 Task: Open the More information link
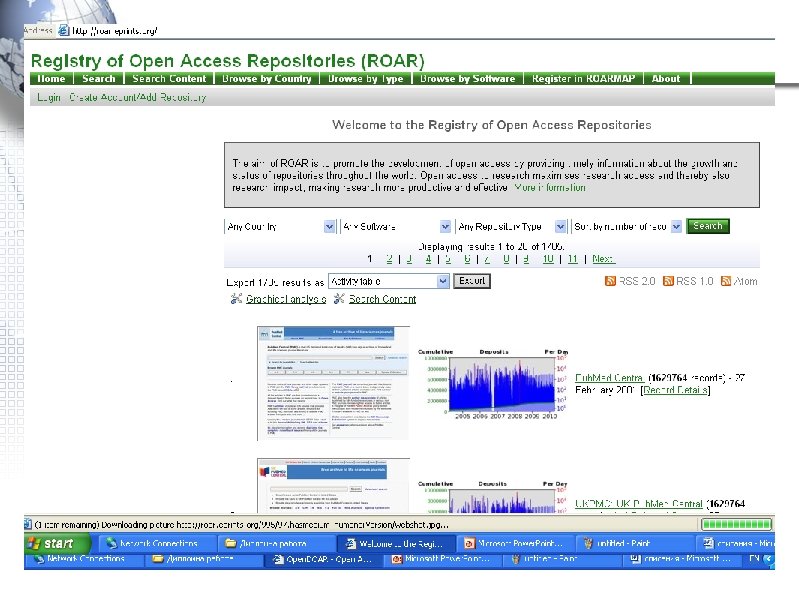pos(550,187)
